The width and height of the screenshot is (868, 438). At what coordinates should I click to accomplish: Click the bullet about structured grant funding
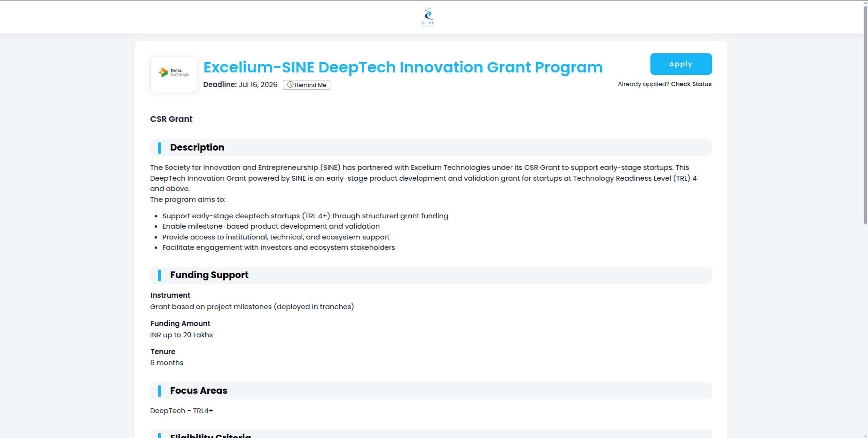[305, 216]
